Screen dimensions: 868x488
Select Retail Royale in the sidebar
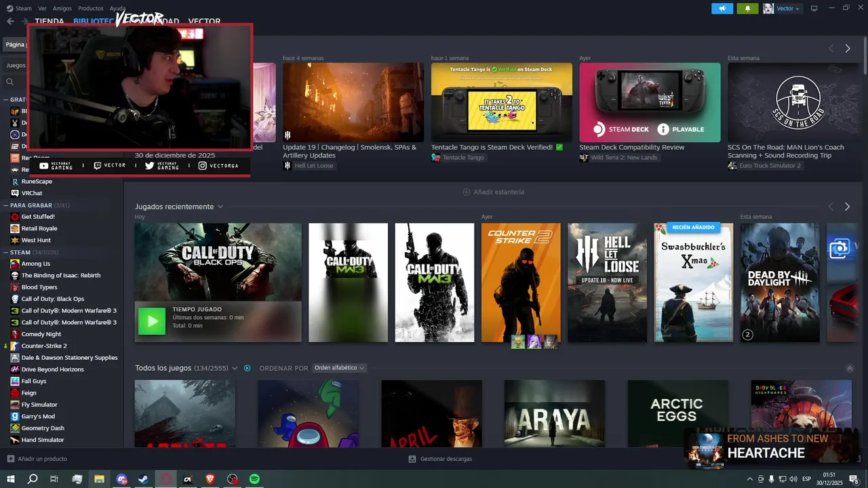pyautogui.click(x=39, y=228)
